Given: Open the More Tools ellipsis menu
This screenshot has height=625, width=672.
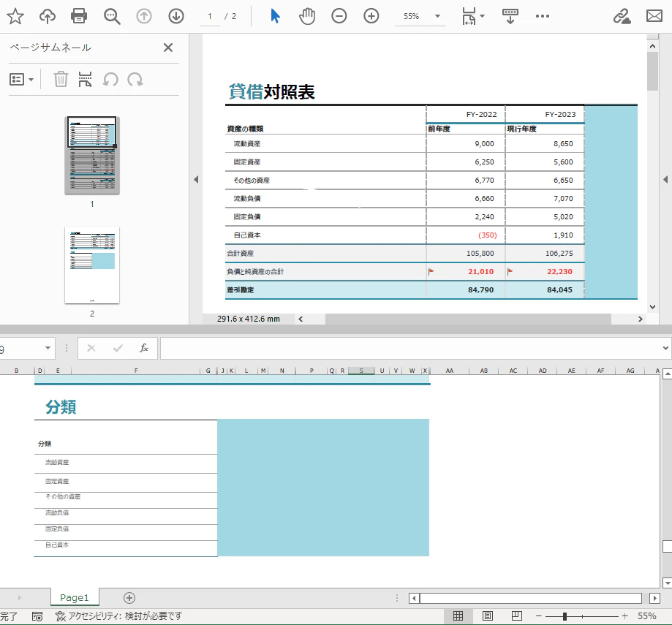Looking at the screenshot, I should click(x=543, y=15).
